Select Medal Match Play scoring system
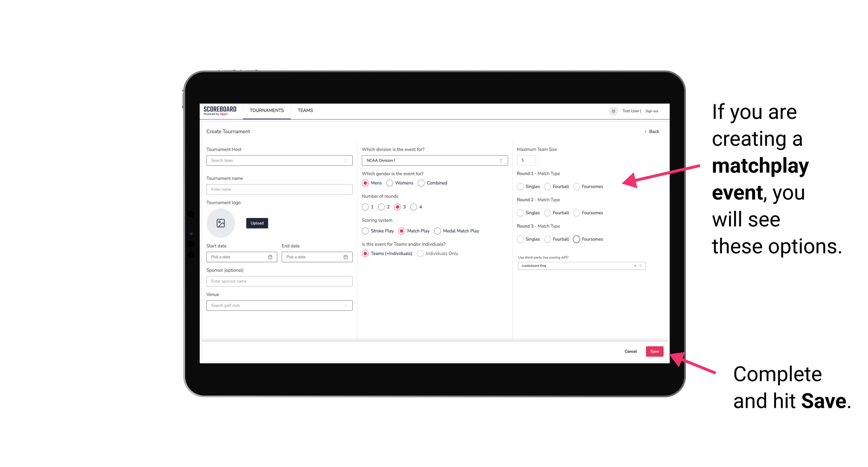Screen dimensions: 868x467 pos(437,231)
